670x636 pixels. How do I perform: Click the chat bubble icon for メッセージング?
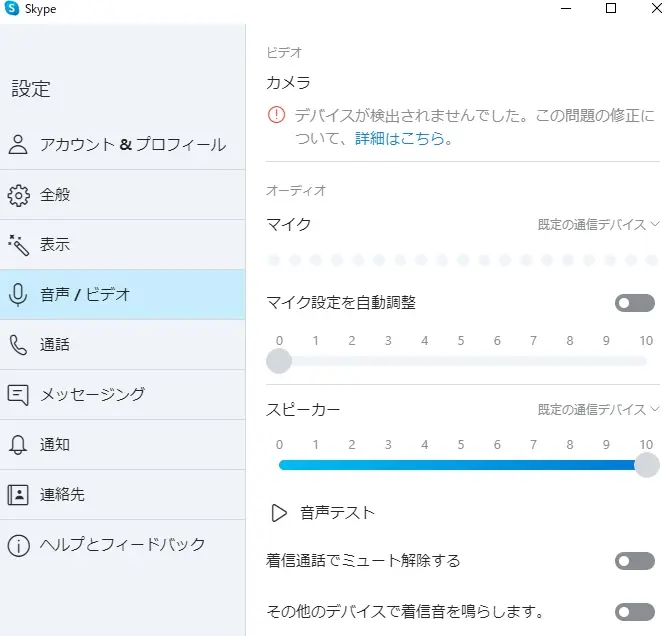pos(18,395)
